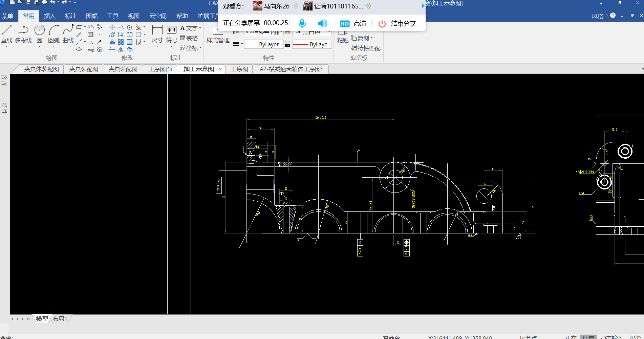Switch to the 工序图 document tab
The width and height of the screenshot is (644, 339).
click(239, 69)
